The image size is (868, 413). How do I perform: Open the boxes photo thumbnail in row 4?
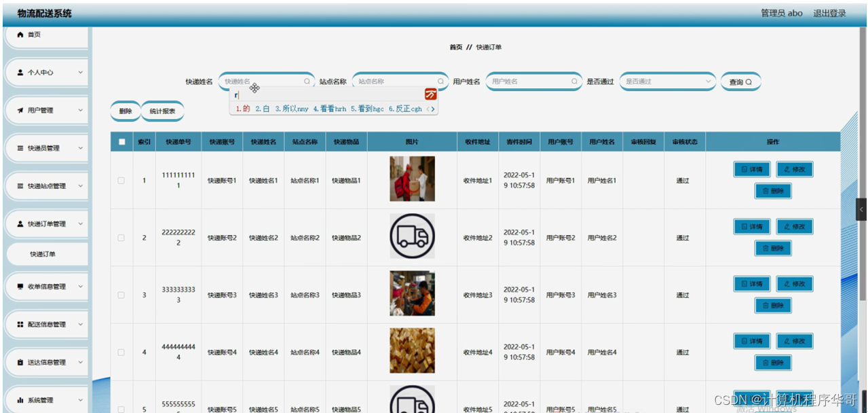412,351
